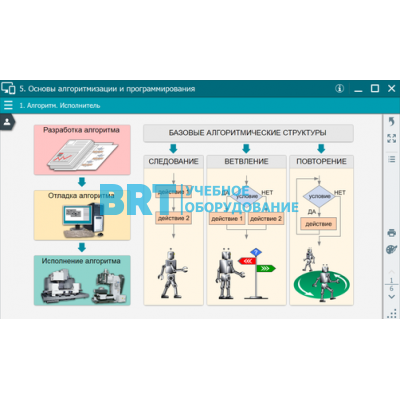Select the Отладка алгоритма card
This screenshot has height=400, width=400.
point(82,215)
